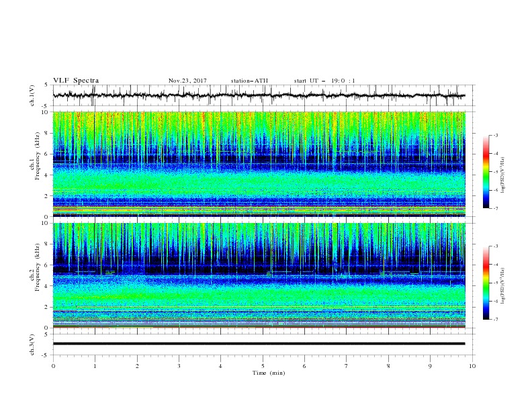Click the ch.1 spectrogram panel
Viewport: 532px width, 411px height.
259,164
